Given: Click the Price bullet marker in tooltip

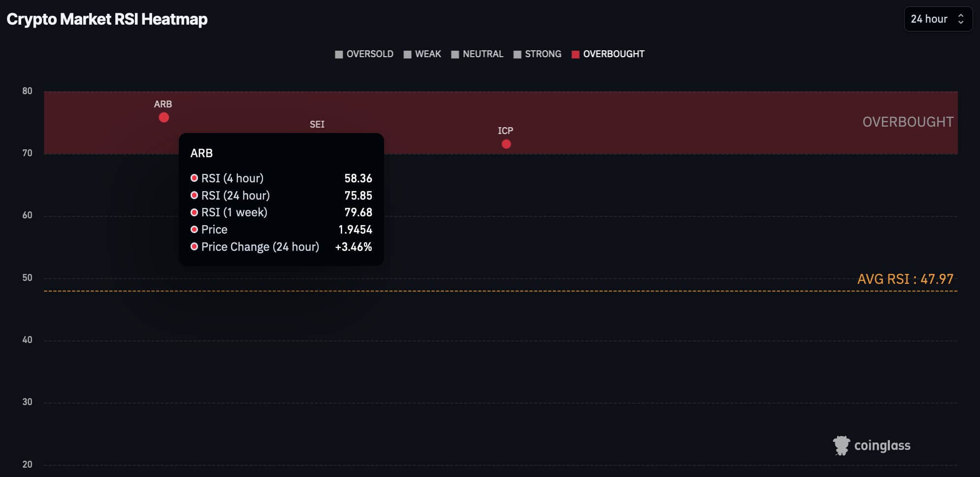Looking at the screenshot, I should point(195,230).
